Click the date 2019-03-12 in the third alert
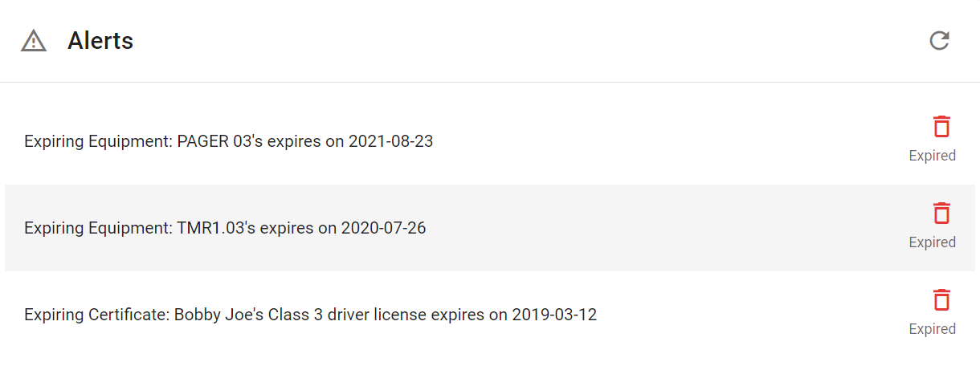This screenshot has width=980, height=370. (x=554, y=315)
